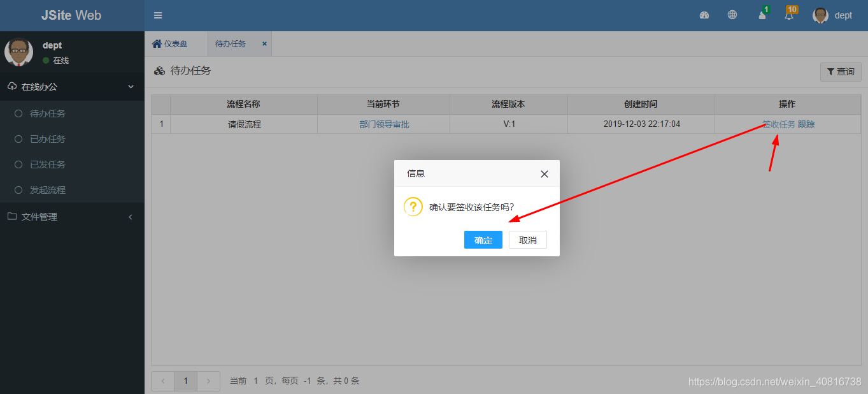
Task: Click the dept name in sidebar
Action: 52,45
